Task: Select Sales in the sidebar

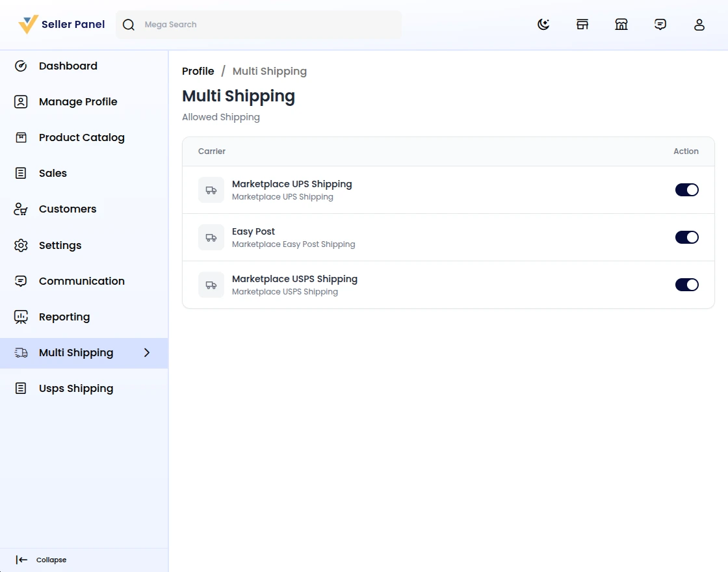Action: (x=53, y=173)
